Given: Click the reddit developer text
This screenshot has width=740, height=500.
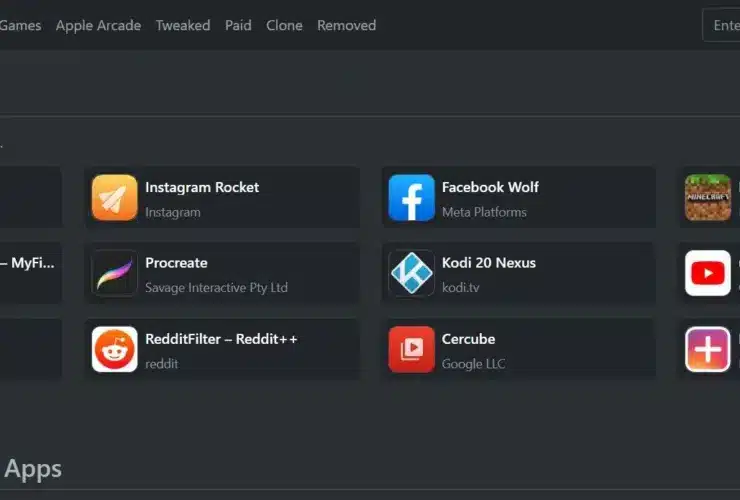Looking at the screenshot, I should 161,364.
